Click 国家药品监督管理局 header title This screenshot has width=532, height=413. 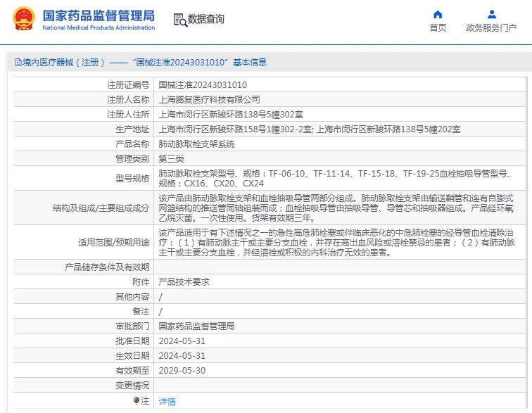click(x=99, y=15)
